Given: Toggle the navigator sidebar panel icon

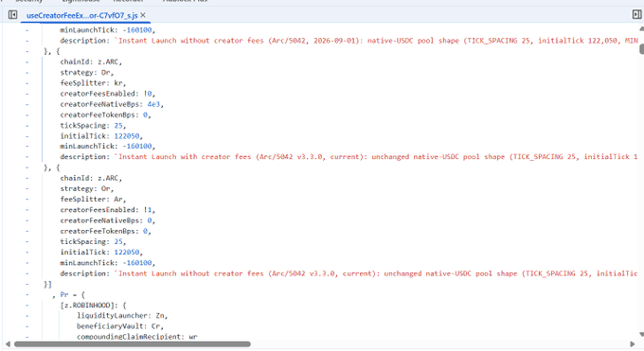Looking at the screenshot, I should [12, 15].
